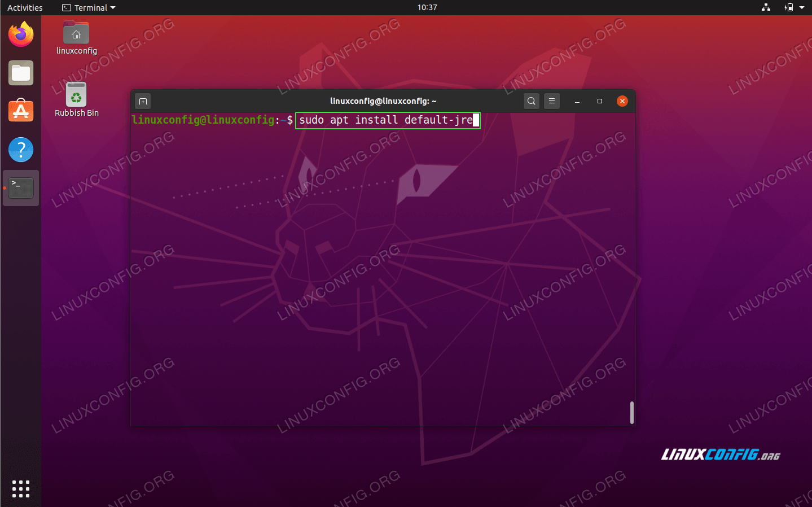Launch Ubuntu Software from the dock
The height and width of the screenshot is (507, 812).
21,111
